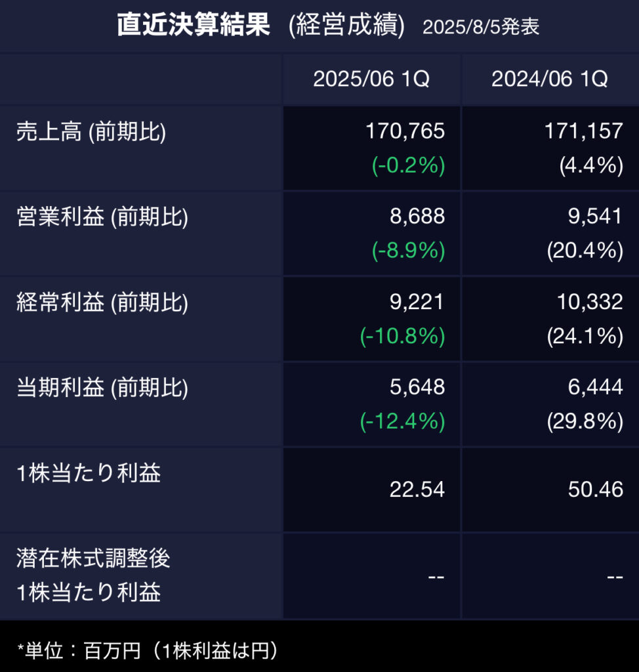Click the 2025/8/5発表 date label
The image size is (639, 672).
point(481,28)
